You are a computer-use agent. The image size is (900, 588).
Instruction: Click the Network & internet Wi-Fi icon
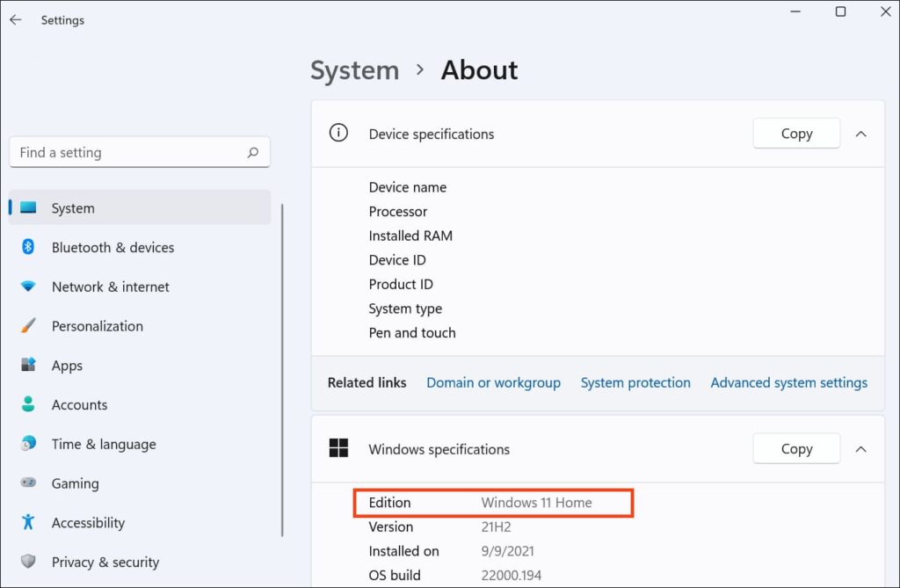point(28,287)
